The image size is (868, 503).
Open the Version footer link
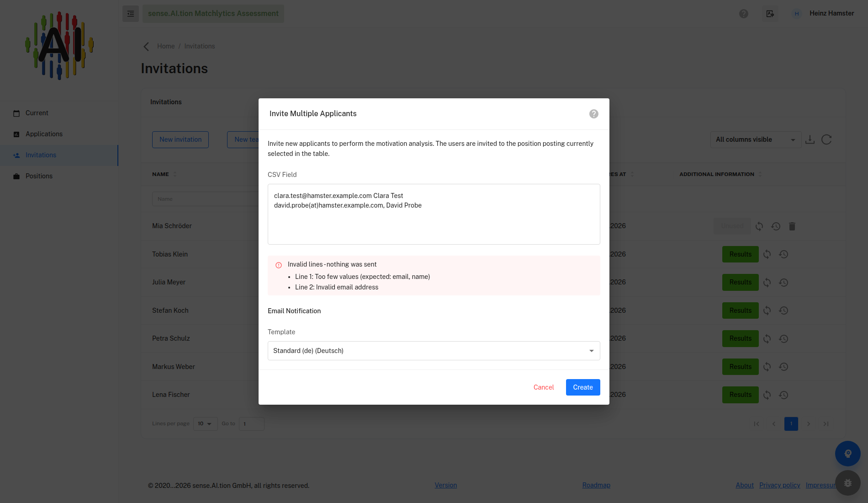446,485
